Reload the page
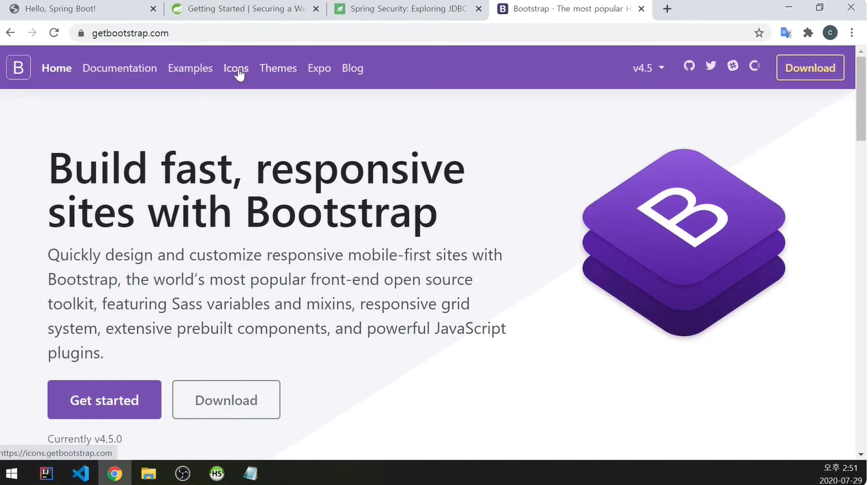The width and height of the screenshot is (868, 485). pos(54,33)
